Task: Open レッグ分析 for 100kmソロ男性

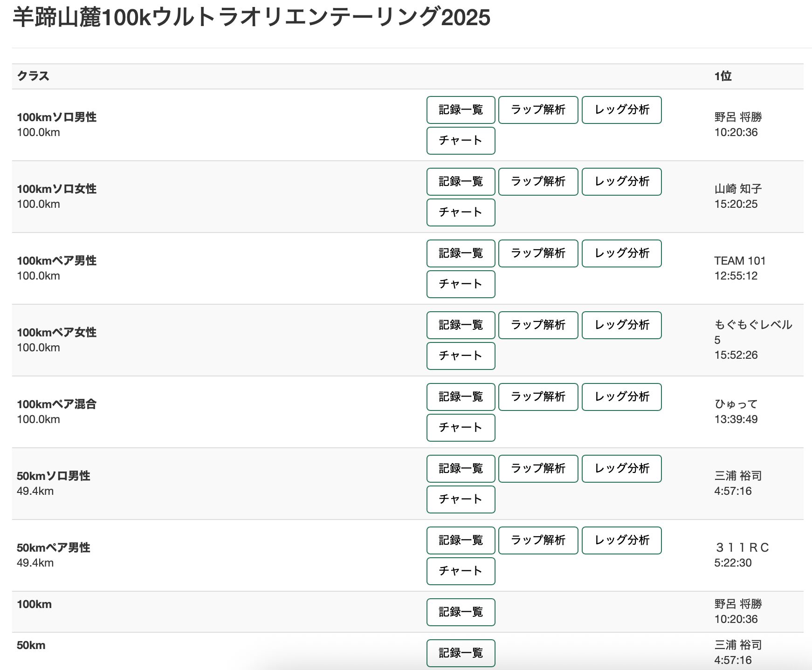Action: tap(621, 110)
